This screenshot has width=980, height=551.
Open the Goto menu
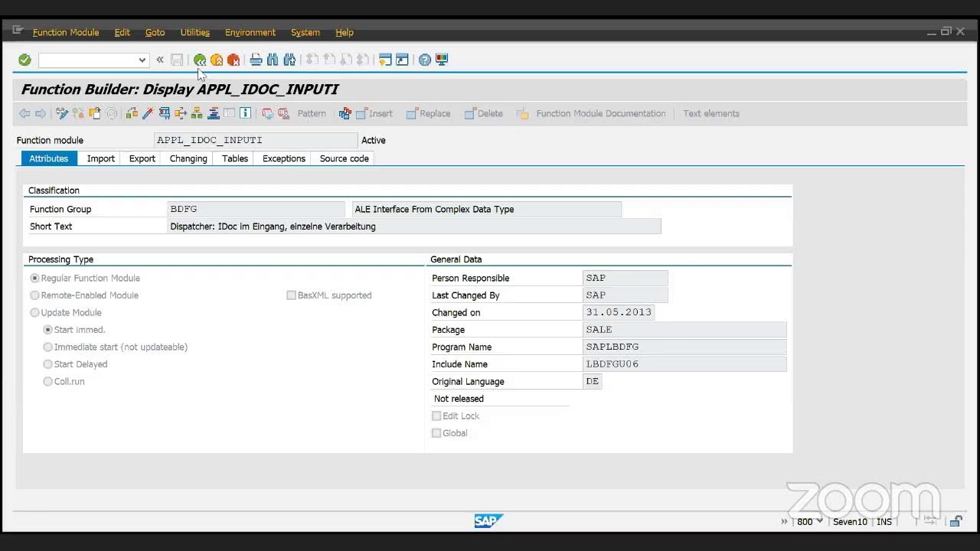(x=155, y=32)
